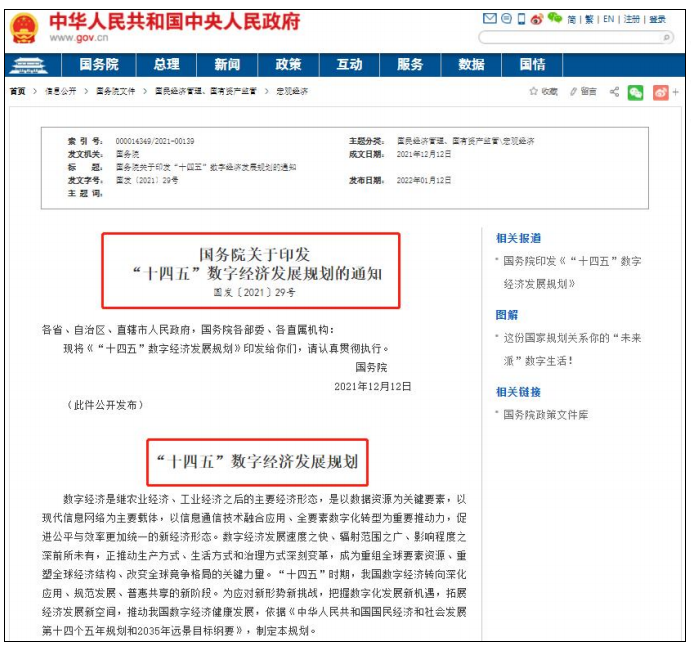
Task: Share page via green WeChat button
Action: (x=635, y=92)
